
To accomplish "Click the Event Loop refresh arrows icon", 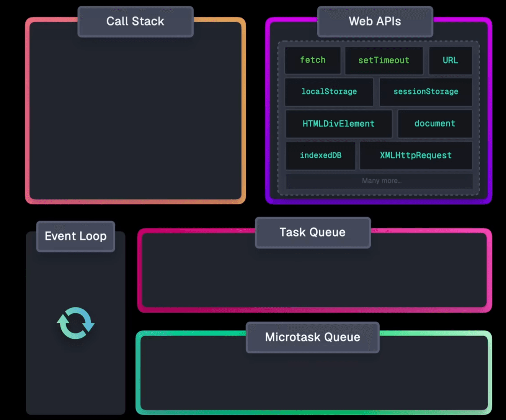I will (76, 323).
